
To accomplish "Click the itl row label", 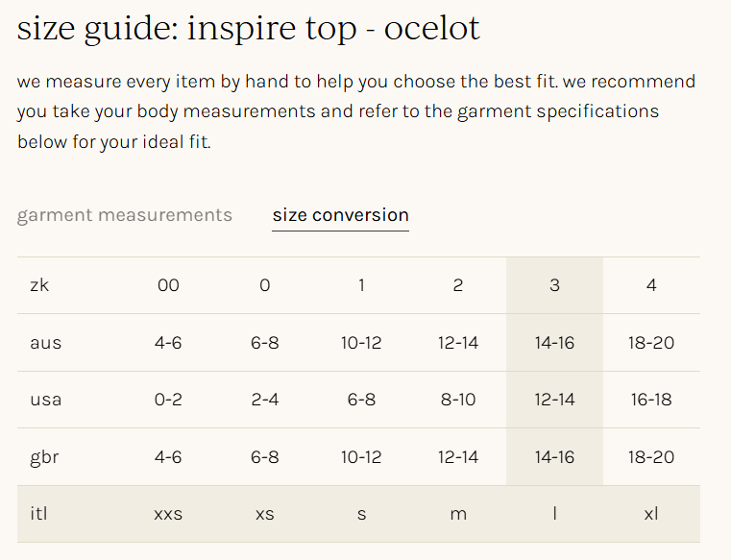I will coord(39,514).
